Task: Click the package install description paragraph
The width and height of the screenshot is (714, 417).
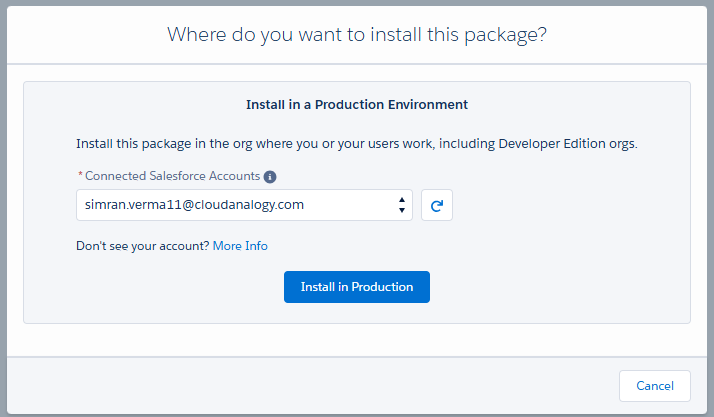Action: pyautogui.click(x=357, y=143)
